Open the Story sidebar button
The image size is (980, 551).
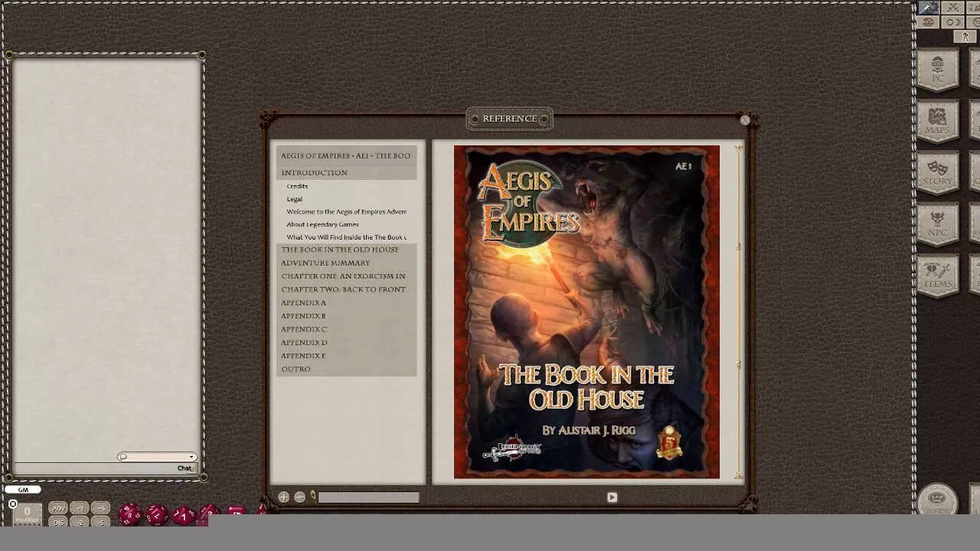click(938, 173)
